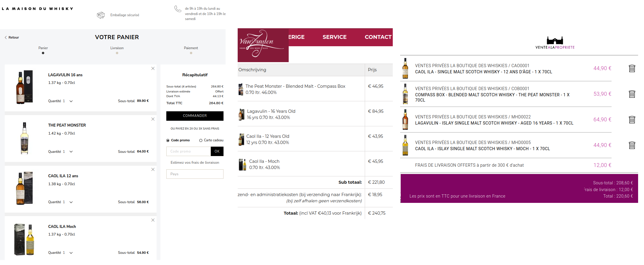This screenshot has width=644, height=265.
Task: Click the Retour back arrow
Action: [x=6, y=37]
